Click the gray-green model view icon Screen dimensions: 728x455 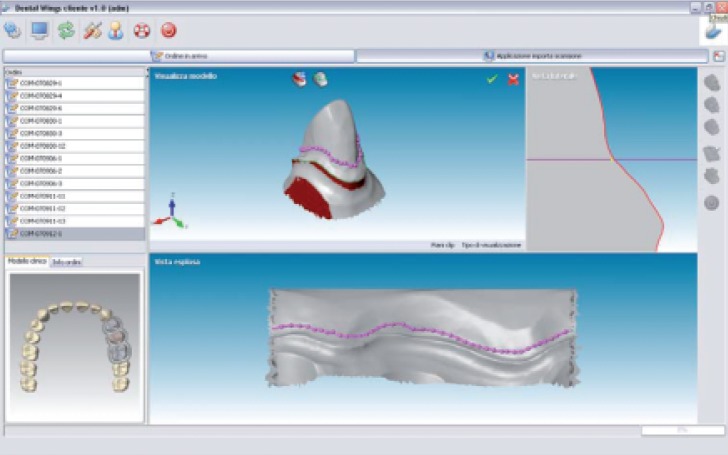pyautogui.click(x=320, y=79)
